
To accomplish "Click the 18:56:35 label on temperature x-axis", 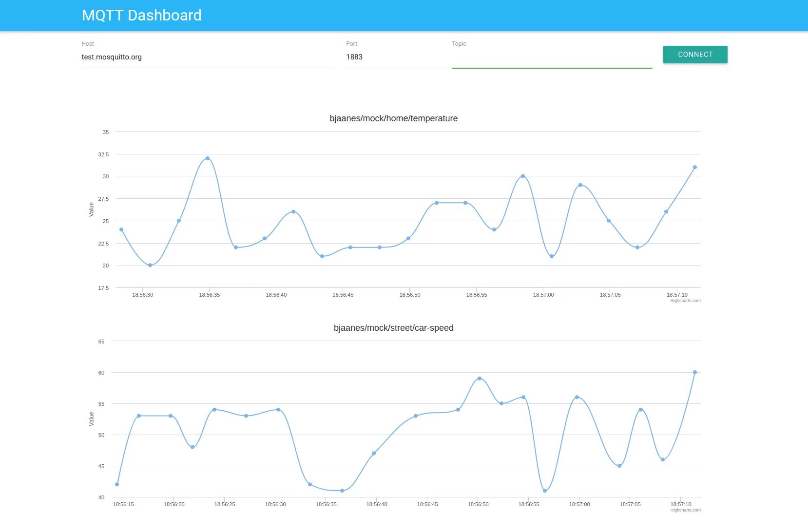I will tap(210, 295).
